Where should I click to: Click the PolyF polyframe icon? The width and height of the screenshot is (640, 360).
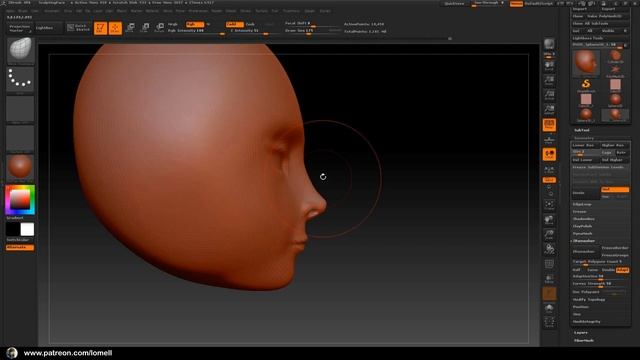pyautogui.click(x=549, y=264)
